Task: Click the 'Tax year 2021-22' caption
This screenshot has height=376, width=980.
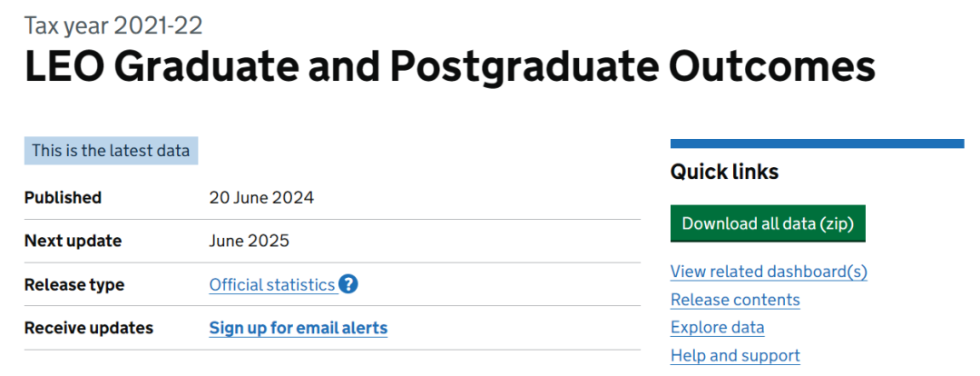Action: (x=113, y=25)
